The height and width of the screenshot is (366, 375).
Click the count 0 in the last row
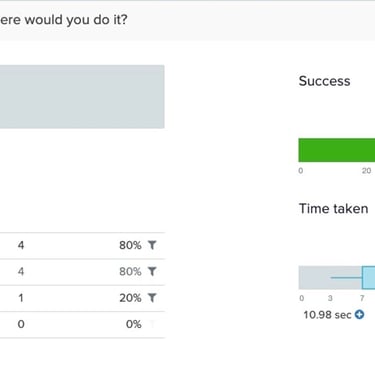[21, 324]
